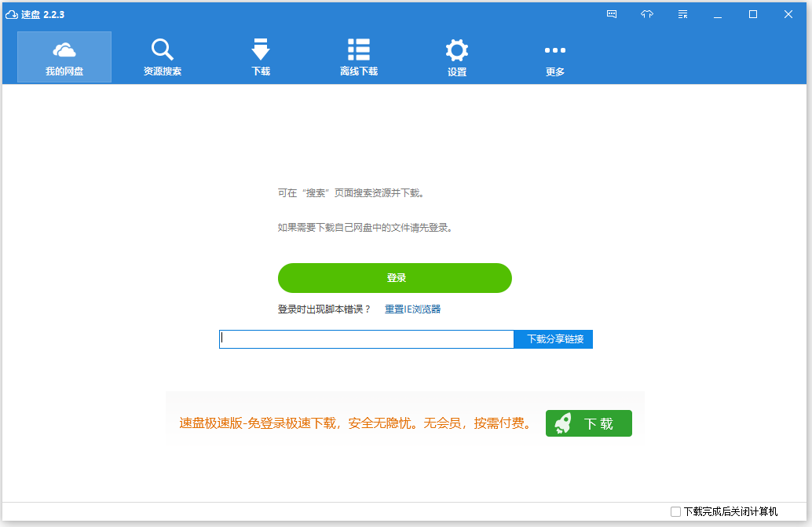This screenshot has width=812, height=527.
Task: Enable 下载完成后关闭计算机 checkbox
Action: [x=676, y=511]
